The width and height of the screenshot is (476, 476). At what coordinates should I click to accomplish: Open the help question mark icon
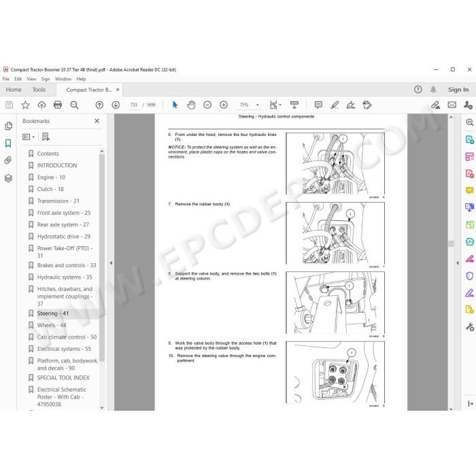click(x=418, y=90)
